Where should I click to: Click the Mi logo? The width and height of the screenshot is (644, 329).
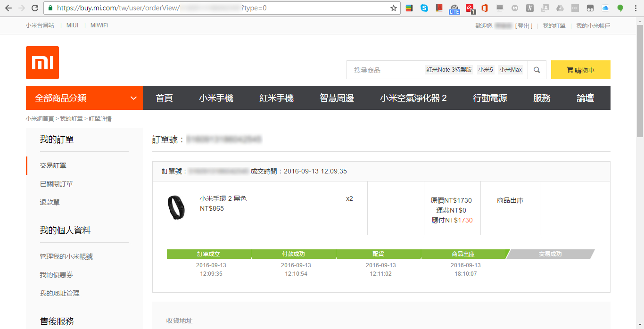pyautogui.click(x=42, y=63)
